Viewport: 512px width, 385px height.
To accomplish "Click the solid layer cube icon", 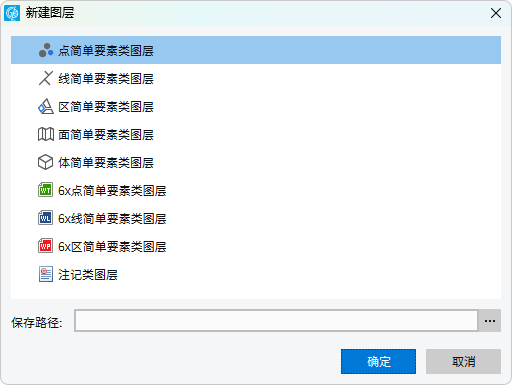I will pyautogui.click(x=46, y=162).
